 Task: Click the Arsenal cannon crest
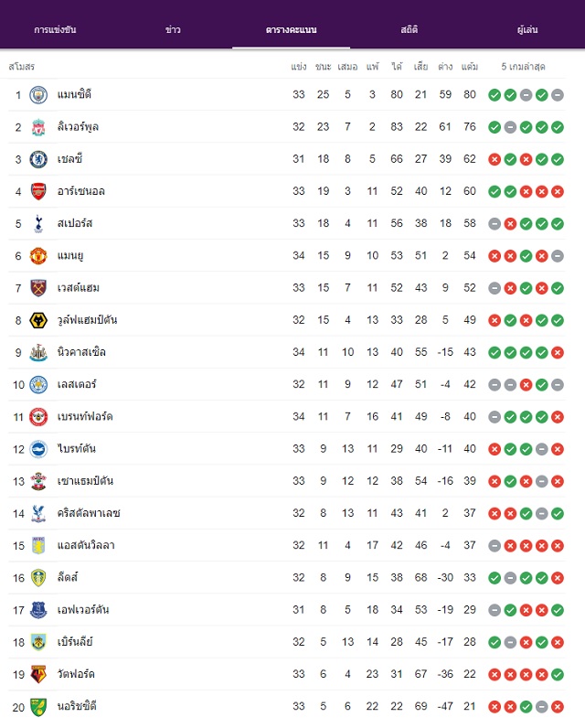(x=38, y=191)
